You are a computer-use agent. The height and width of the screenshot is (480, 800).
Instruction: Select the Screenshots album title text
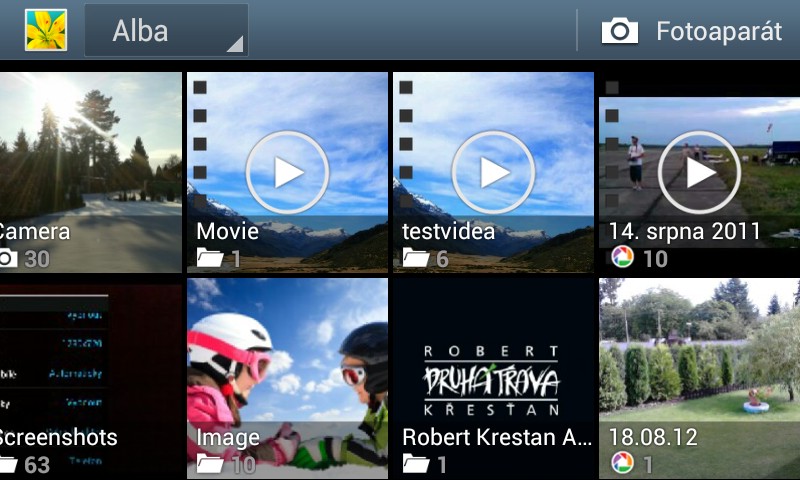point(58,438)
